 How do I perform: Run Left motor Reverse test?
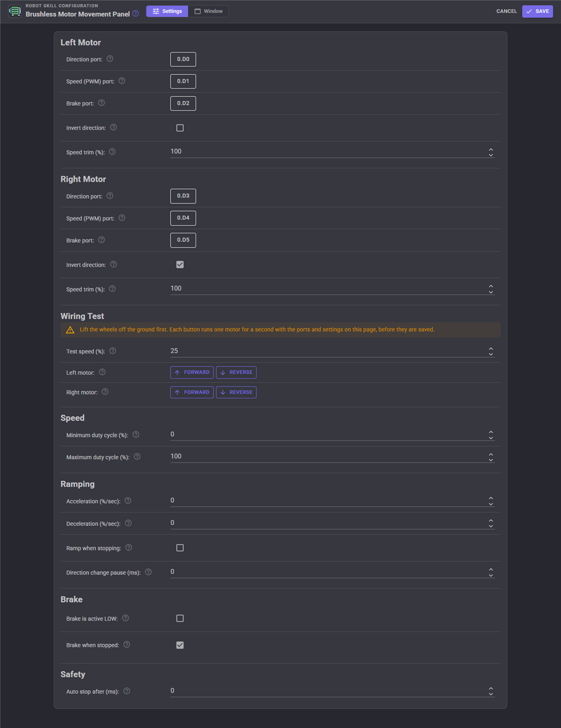pyautogui.click(x=236, y=372)
